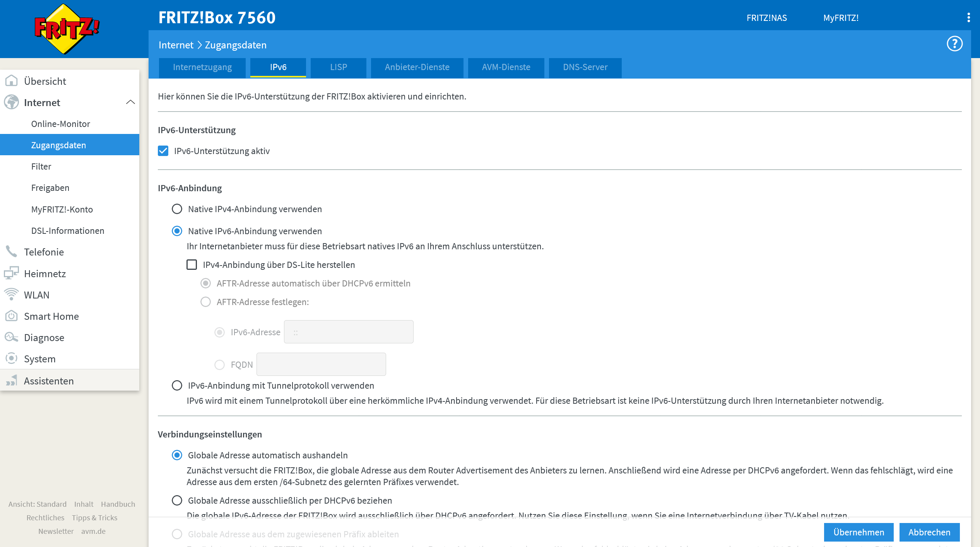The image size is (980, 547).
Task: Click the Telefonie phone icon
Action: pyautogui.click(x=11, y=252)
